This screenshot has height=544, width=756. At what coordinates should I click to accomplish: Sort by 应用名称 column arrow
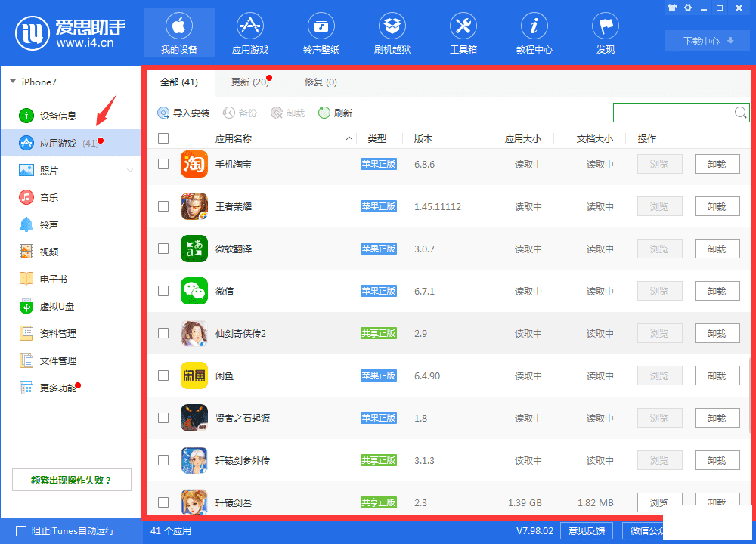click(x=349, y=139)
